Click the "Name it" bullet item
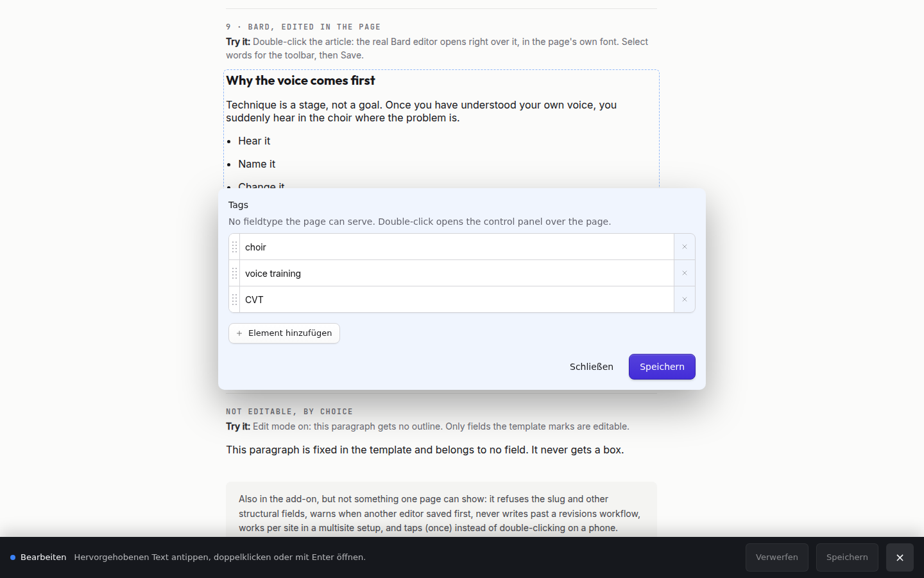924x578 pixels. pyautogui.click(x=257, y=164)
